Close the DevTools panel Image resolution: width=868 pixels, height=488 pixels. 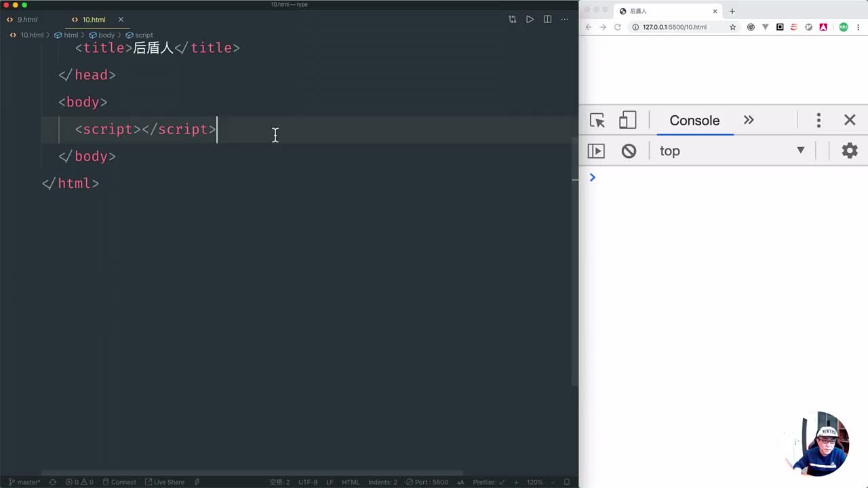(x=850, y=120)
